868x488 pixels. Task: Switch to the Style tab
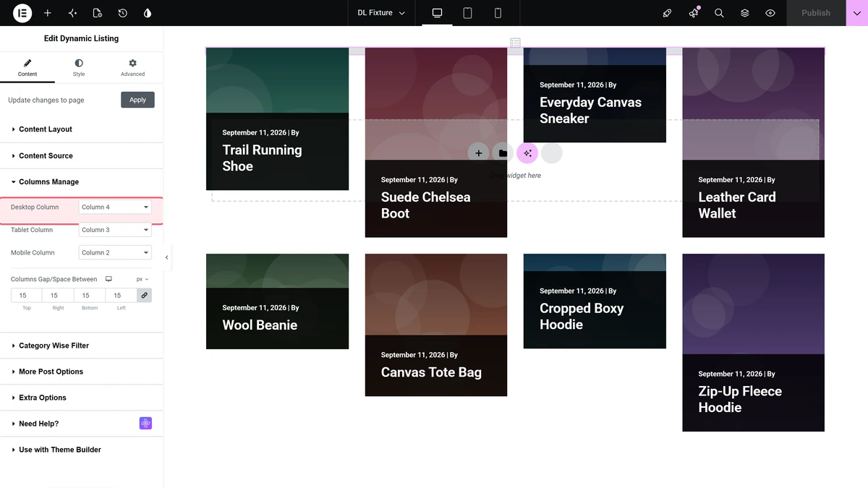79,68
